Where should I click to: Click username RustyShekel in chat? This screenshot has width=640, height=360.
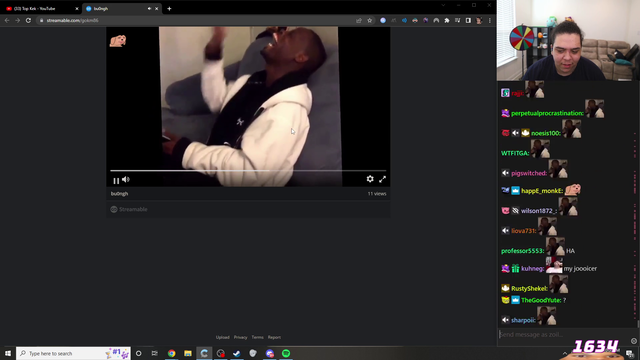click(529, 288)
